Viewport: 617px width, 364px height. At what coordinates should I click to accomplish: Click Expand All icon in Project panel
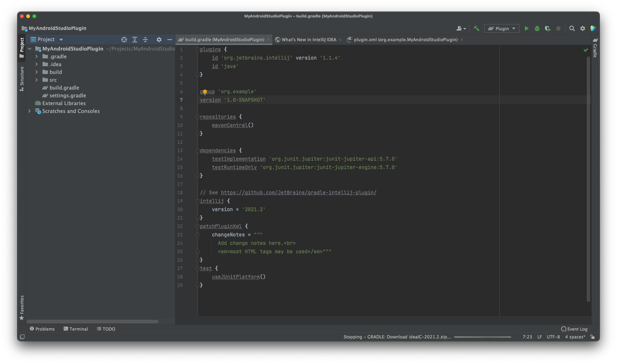[135, 40]
